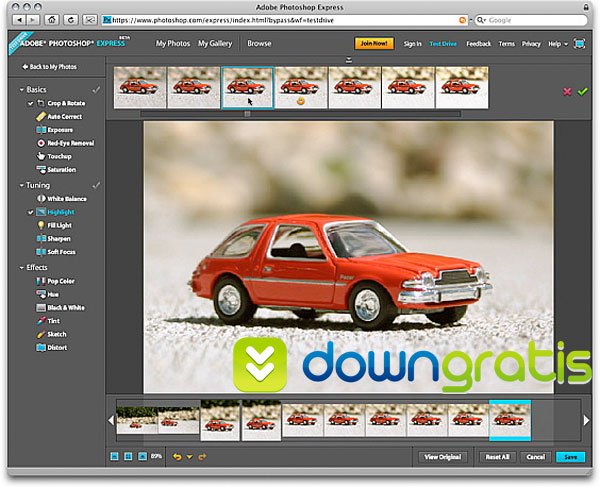Reject highlight change with red X
This screenshot has width=600, height=488.
tap(567, 91)
